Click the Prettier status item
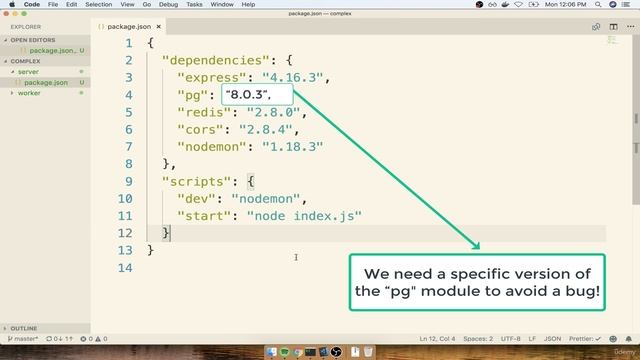 (x=585, y=339)
